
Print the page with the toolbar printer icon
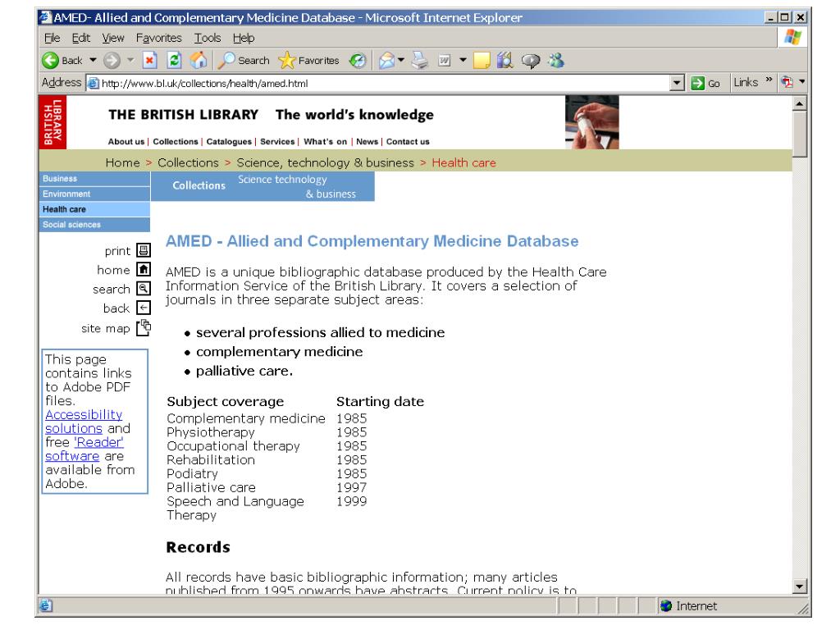(420, 61)
